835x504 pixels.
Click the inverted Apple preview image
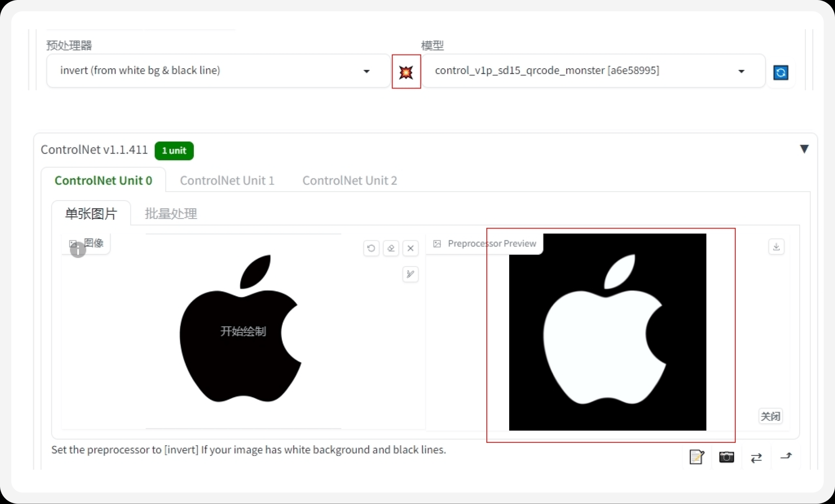[x=608, y=332]
